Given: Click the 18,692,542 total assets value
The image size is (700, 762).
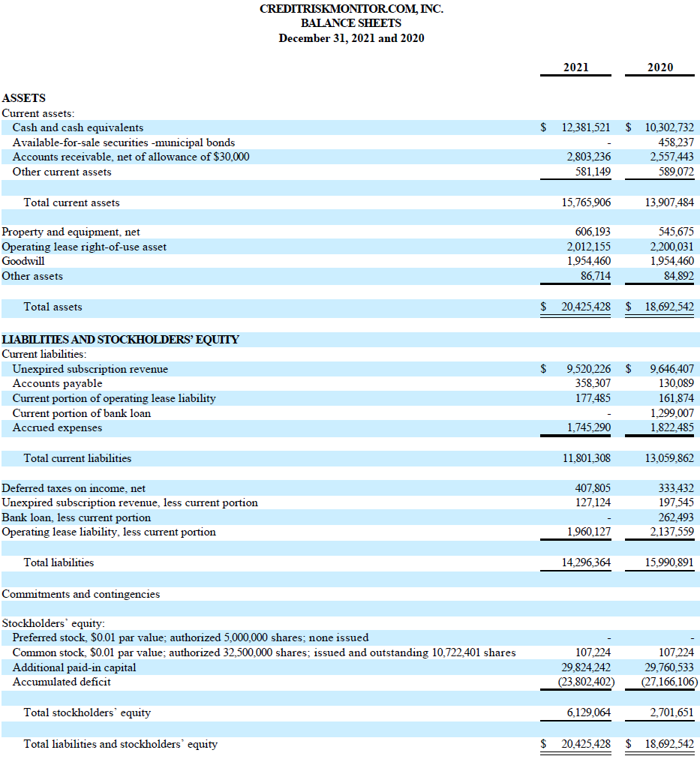Looking at the screenshot, I should click(x=669, y=307).
